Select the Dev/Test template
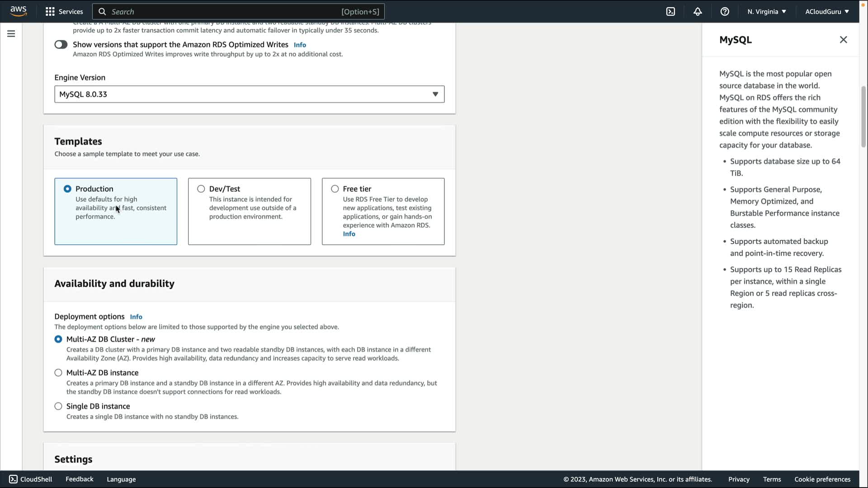Image resolution: width=868 pixels, height=488 pixels. point(201,189)
